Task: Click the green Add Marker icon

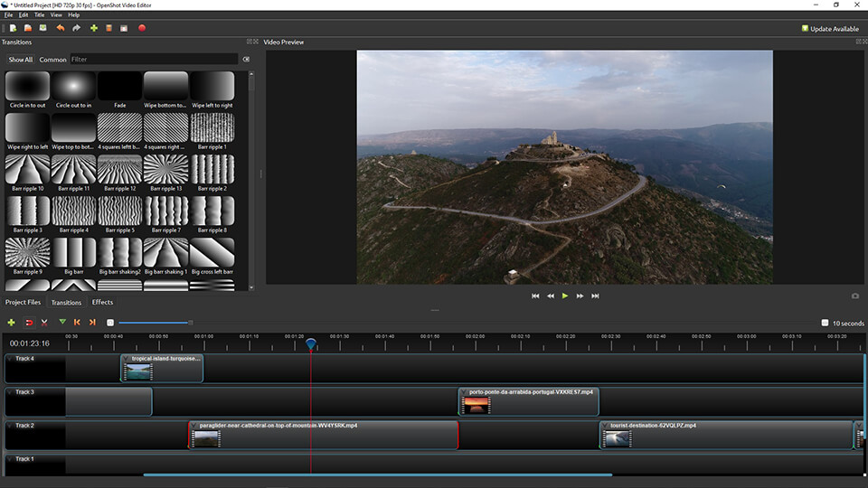Action: pos(62,322)
